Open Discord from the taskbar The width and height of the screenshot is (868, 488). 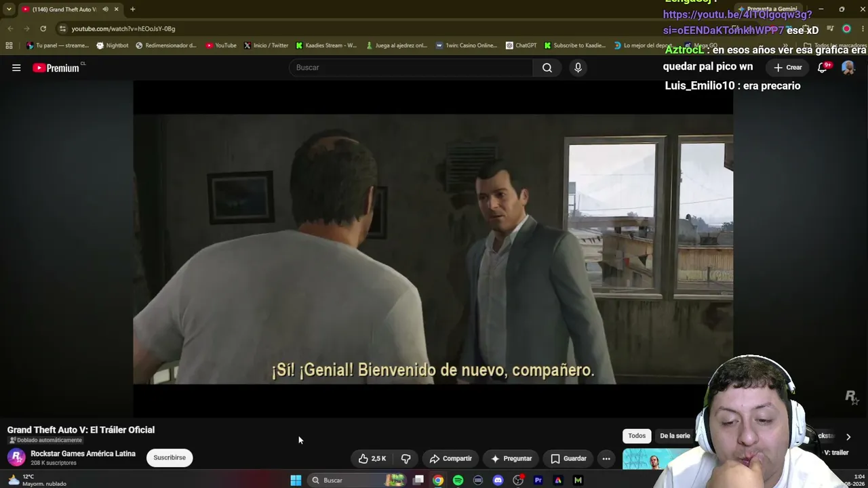(498, 480)
